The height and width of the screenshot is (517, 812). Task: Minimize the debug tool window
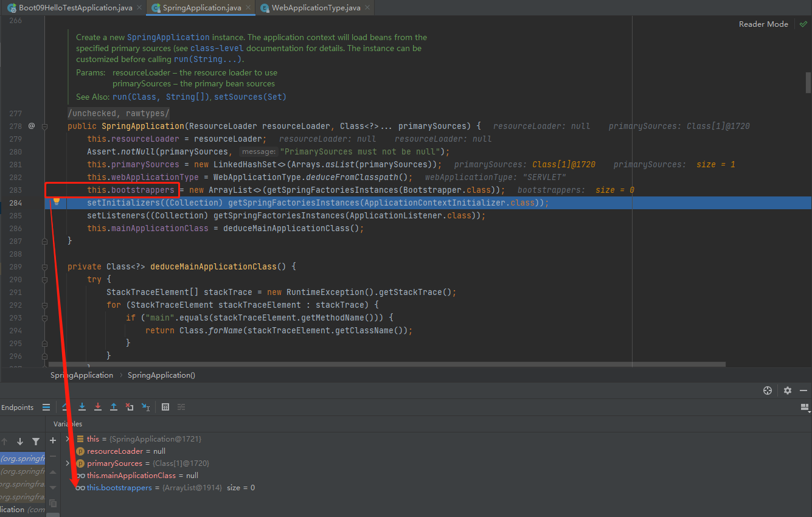(x=804, y=390)
